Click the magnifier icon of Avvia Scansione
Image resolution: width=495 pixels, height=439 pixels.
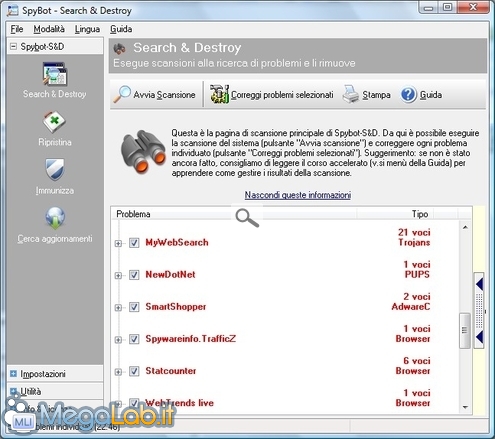(x=122, y=94)
